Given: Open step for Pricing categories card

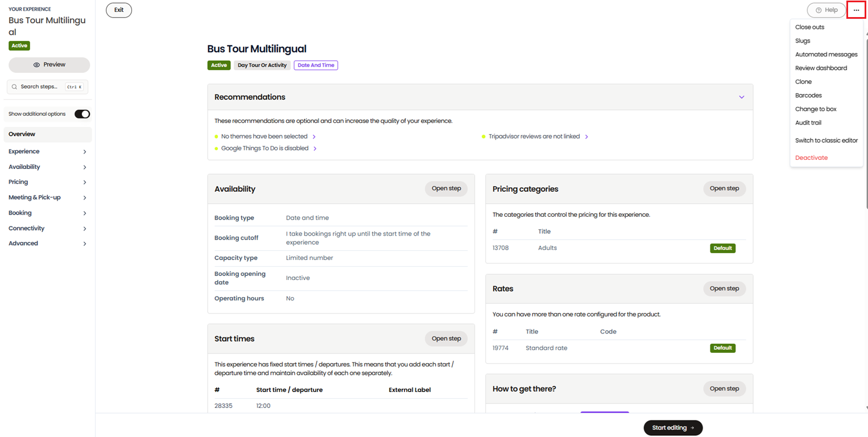Looking at the screenshot, I should tap(724, 189).
